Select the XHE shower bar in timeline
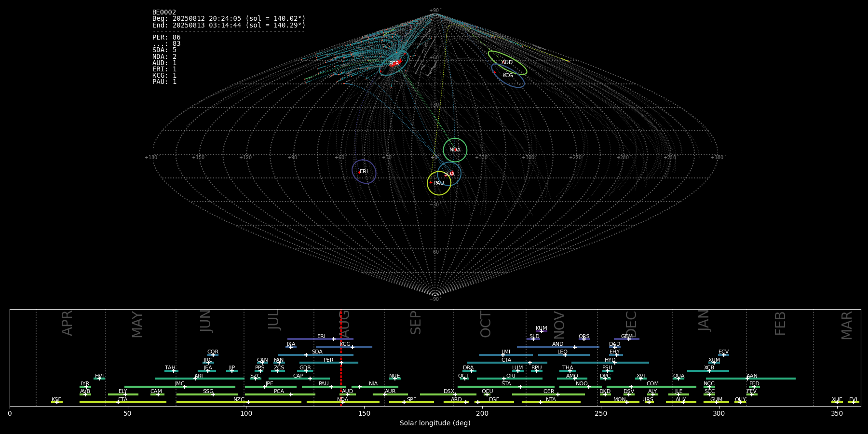The height and width of the screenshot is (434, 868). tap(837, 402)
